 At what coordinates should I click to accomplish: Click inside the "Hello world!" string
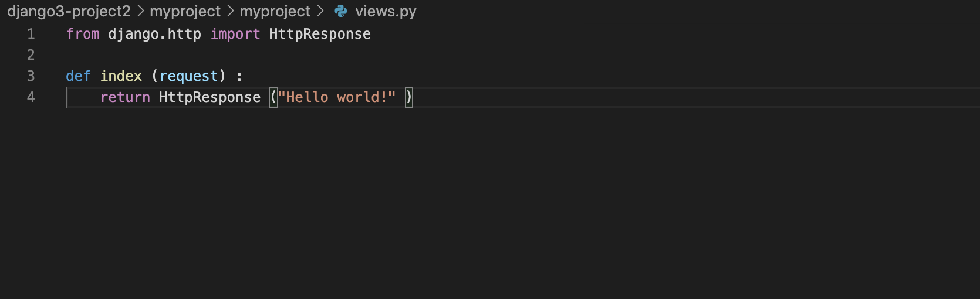click(337, 97)
